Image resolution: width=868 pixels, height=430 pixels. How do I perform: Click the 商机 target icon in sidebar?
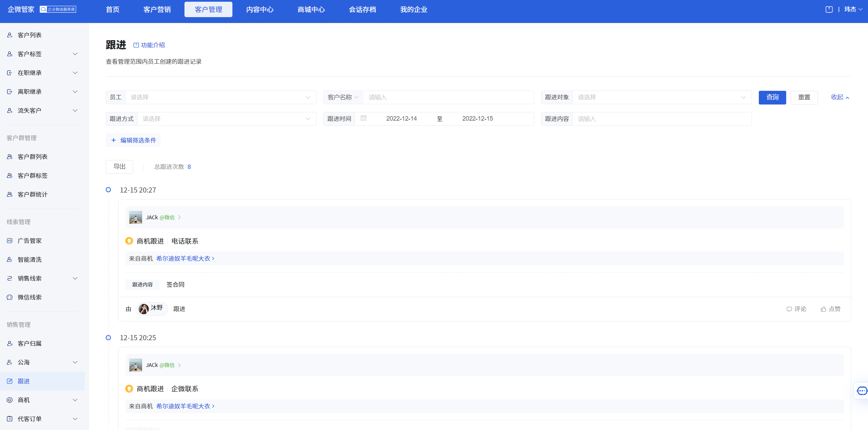coord(10,400)
